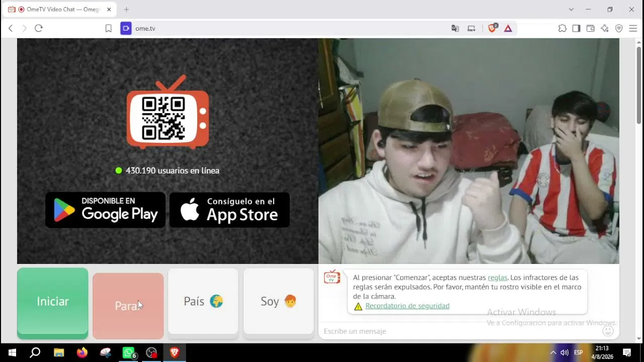The image size is (644, 362).
Task: Open WhatsApp from the taskbar
Action: tap(129, 352)
